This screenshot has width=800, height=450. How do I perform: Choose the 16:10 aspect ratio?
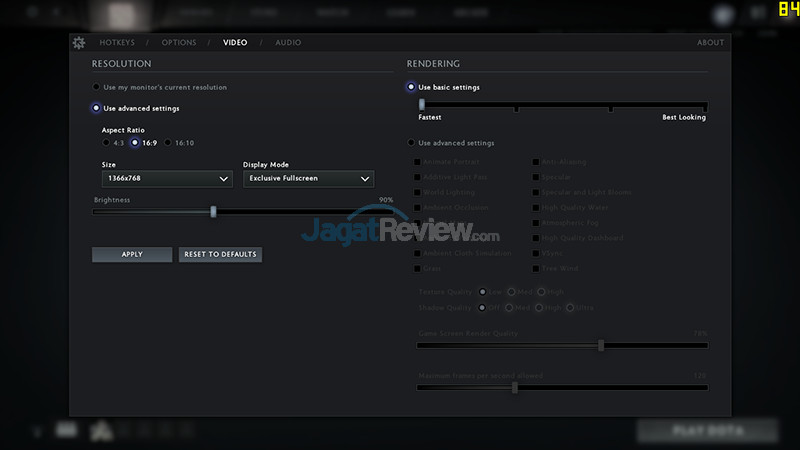(x=168, y=143)
